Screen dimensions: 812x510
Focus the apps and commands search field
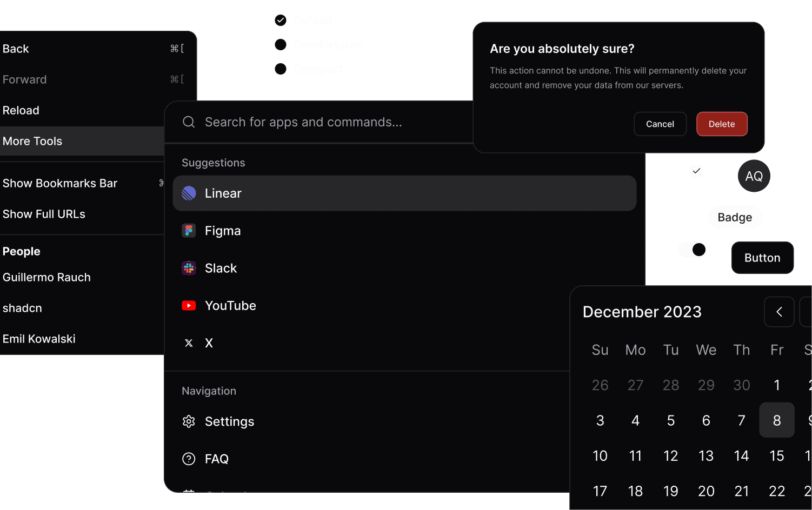[x=324, y=122]
